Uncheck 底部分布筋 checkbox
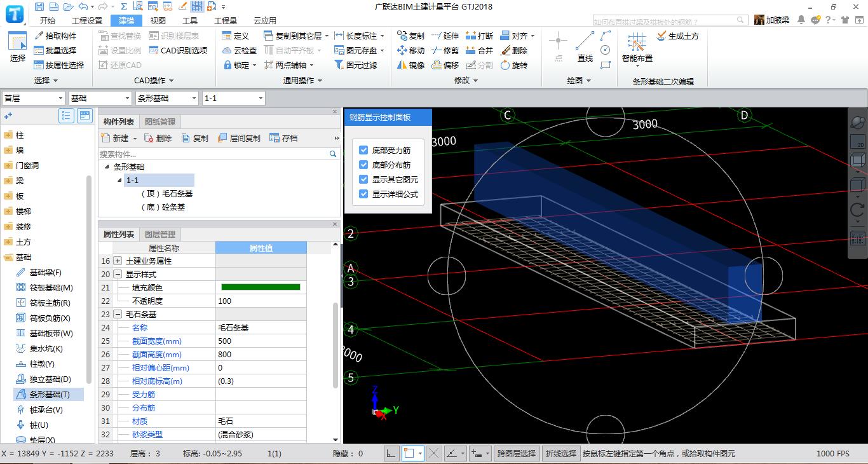Screen dimensions: 868x464 pyautogui.click(x=363, y=165)
